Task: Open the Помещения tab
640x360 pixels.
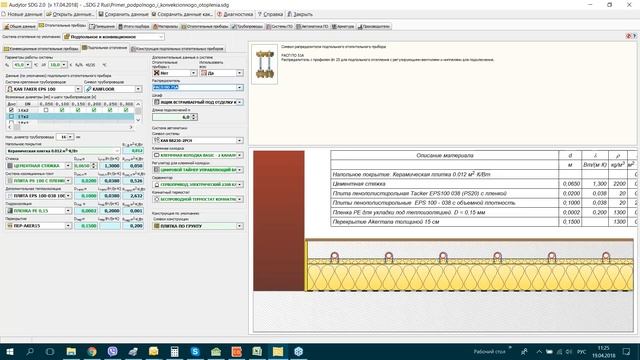Action: (x=102, y=27)
